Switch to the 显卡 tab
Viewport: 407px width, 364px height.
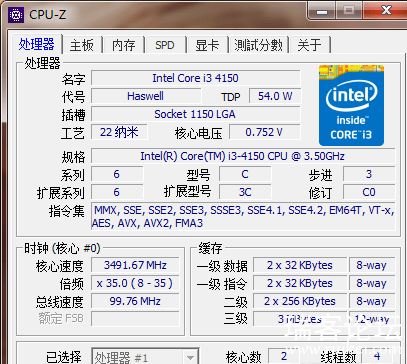point(207,45)
